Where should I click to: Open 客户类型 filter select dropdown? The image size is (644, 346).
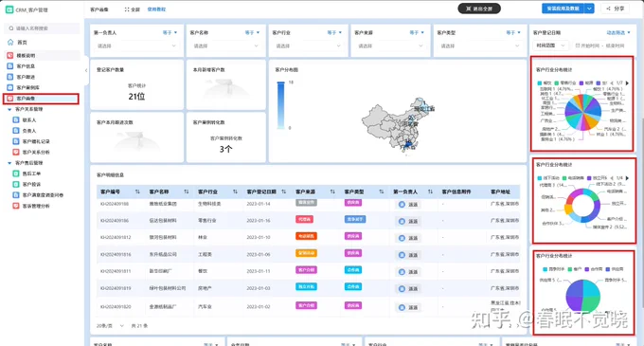coord(480,46)
